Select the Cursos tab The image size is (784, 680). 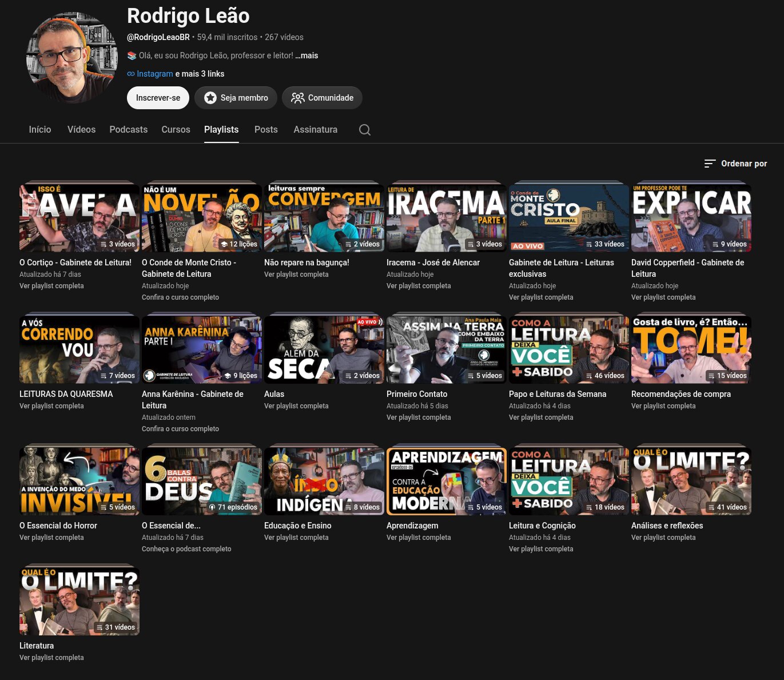pos(176,130)
